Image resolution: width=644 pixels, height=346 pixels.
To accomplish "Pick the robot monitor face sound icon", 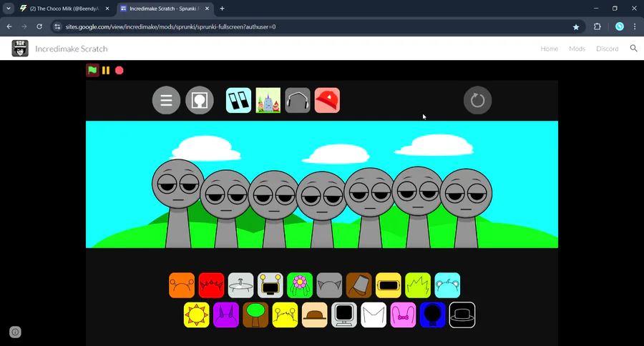I will point(270,285).
